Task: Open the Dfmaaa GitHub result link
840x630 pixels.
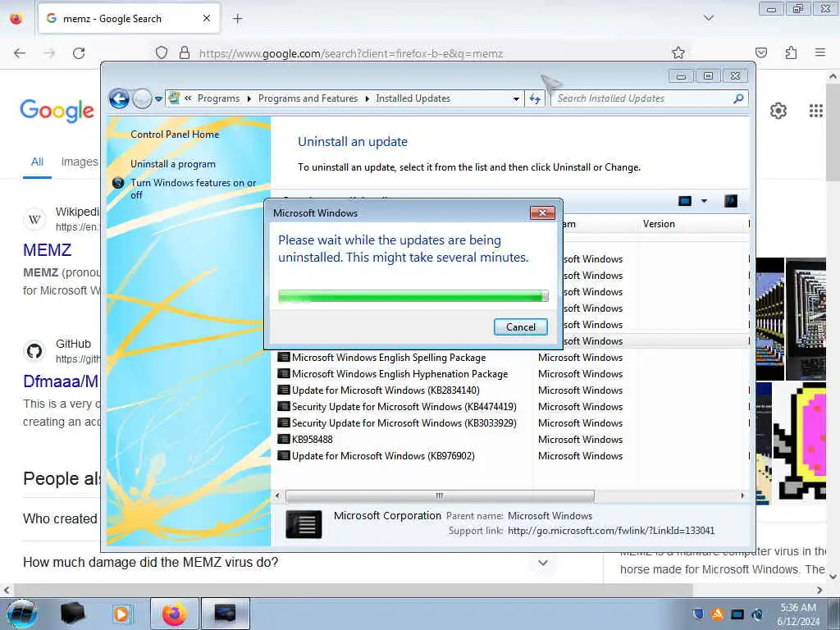Action: 61,381
